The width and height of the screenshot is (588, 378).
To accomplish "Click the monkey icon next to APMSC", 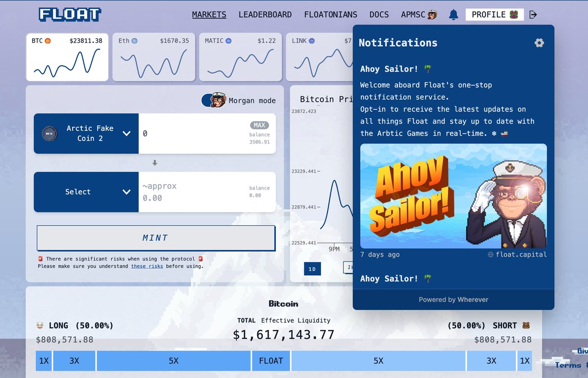I will (x=432, y=15).
